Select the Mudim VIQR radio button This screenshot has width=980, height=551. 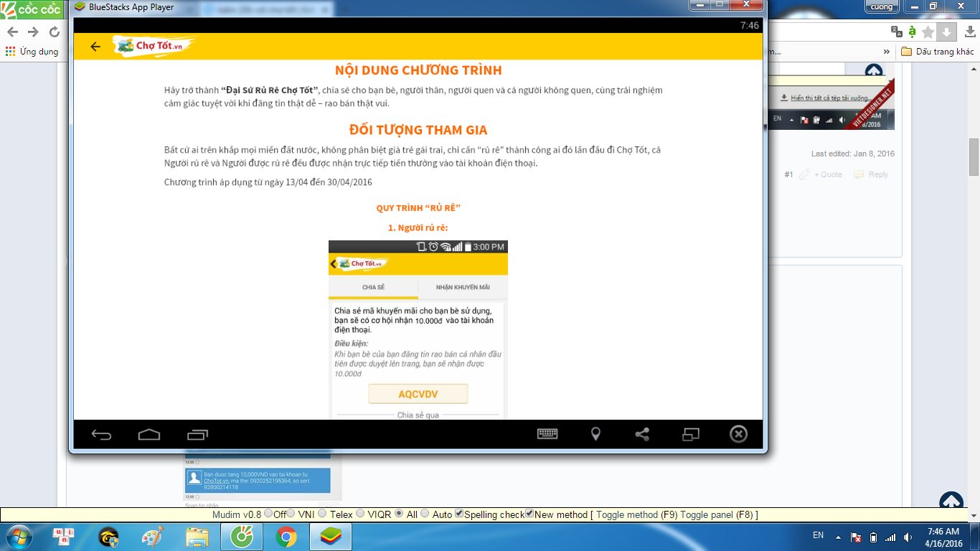pos(360,514)
